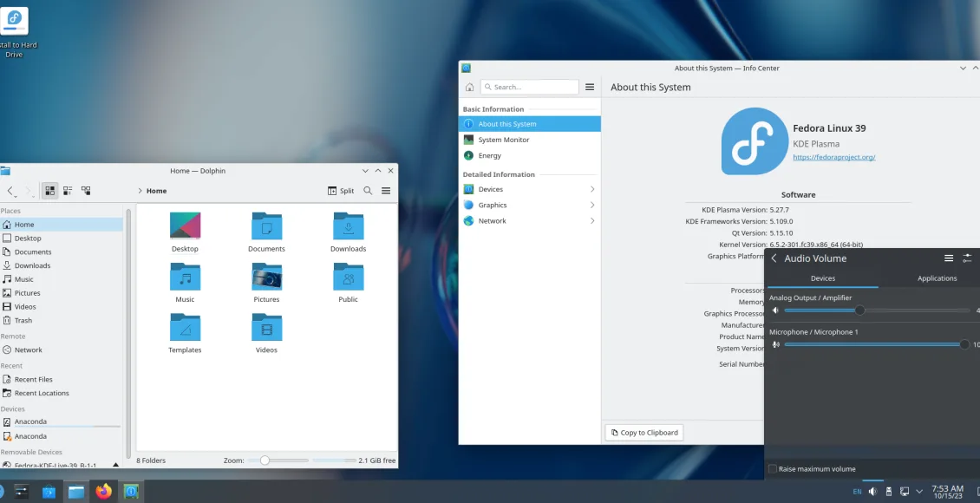Open System Settings from the taskbar
This screenshot has width=980, height=503.
pyautogui.click(x=22, y=492)
